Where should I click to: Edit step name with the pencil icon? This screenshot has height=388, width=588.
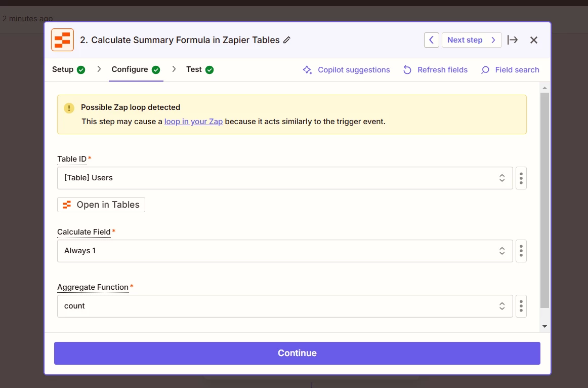coord(287,40)
